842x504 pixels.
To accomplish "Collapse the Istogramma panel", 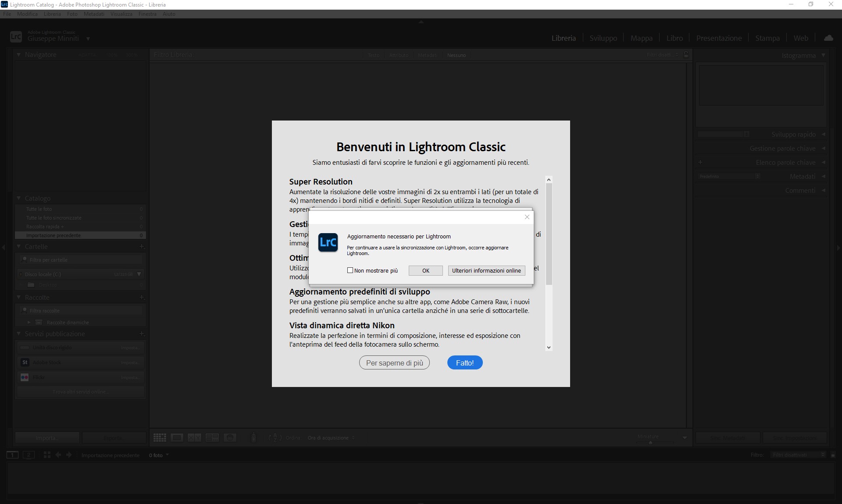I will click(823, 55).
